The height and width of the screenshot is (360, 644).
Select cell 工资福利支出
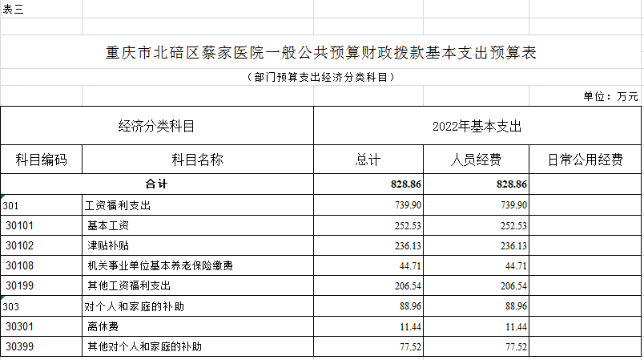pyautogui.click(x=198, y=205)
